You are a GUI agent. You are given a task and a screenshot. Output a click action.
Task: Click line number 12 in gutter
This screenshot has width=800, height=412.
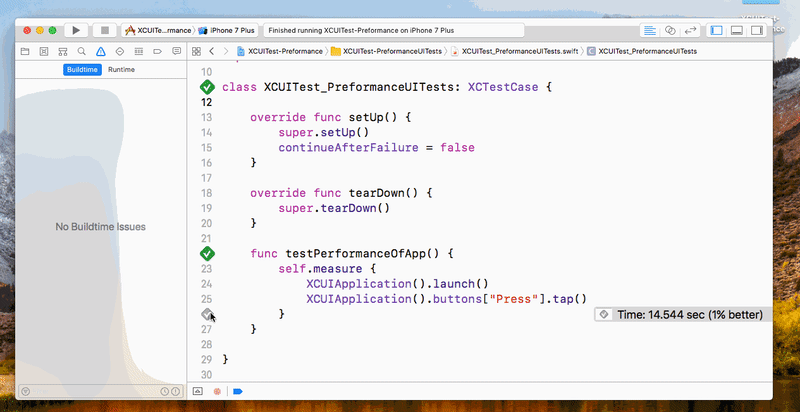coord(206,102)
